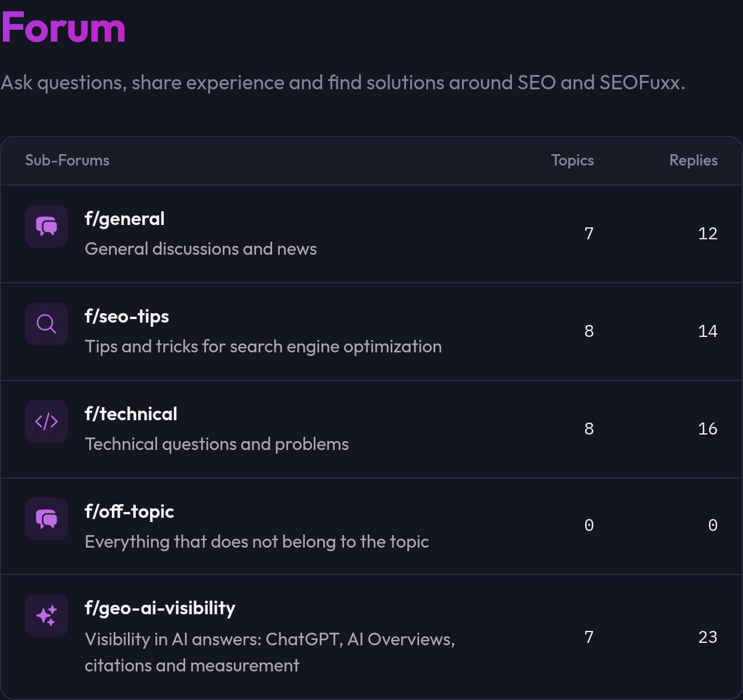Click topics count 8 in f/seo-tips row
The height and width of the screenshot is (700, 743).
[x=589, y=331]
